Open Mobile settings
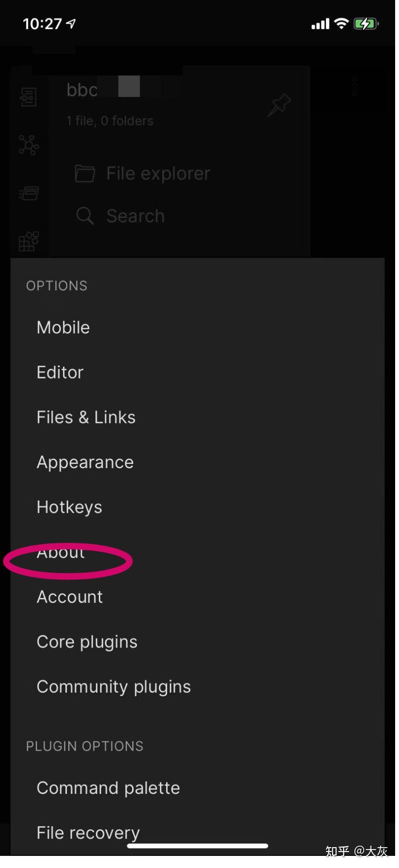 [63, 328]
